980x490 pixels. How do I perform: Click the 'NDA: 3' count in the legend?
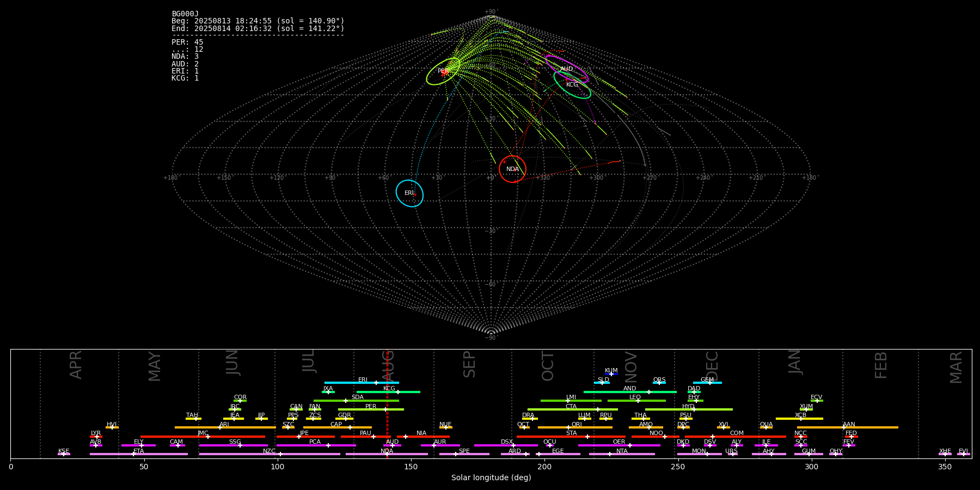[185, 56]
